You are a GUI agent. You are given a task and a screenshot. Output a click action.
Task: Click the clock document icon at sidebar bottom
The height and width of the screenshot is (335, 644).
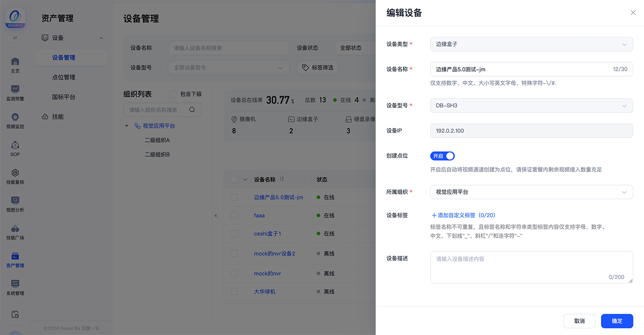tap(15, 314)
